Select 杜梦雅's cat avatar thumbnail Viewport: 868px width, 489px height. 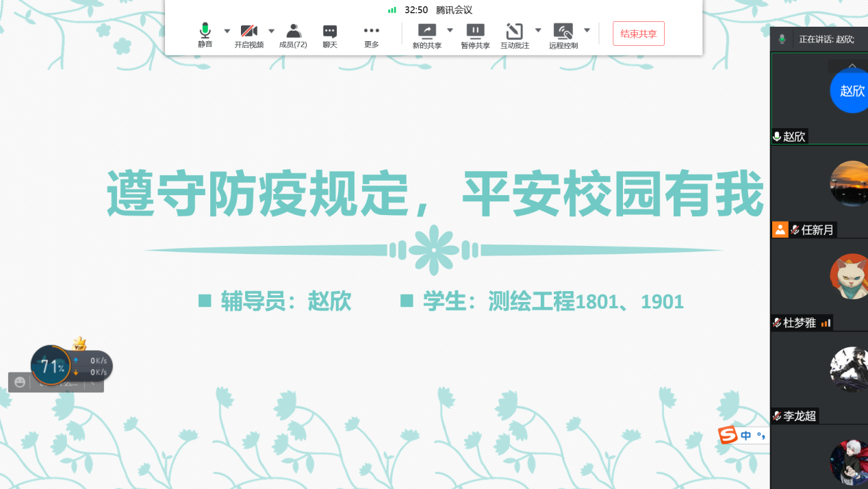(x=849, y=277)
